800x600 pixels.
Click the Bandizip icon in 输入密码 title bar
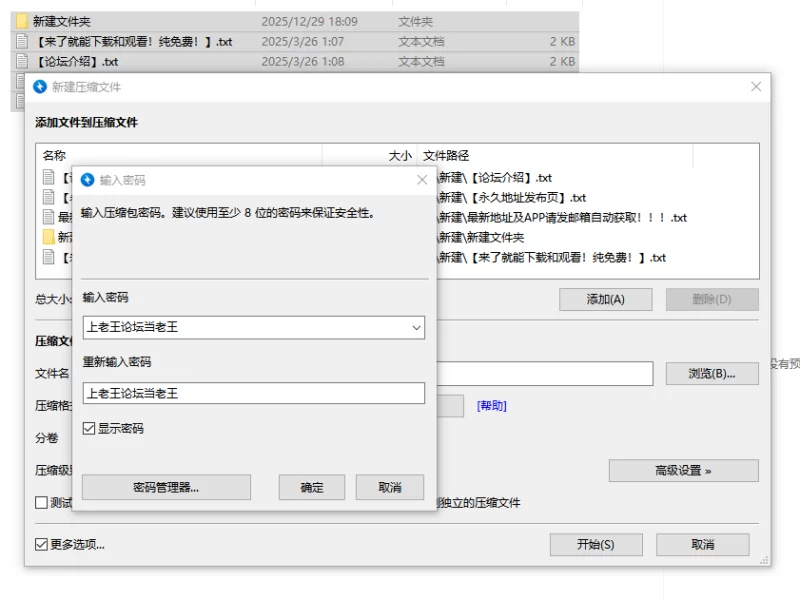tap(87, 180)
